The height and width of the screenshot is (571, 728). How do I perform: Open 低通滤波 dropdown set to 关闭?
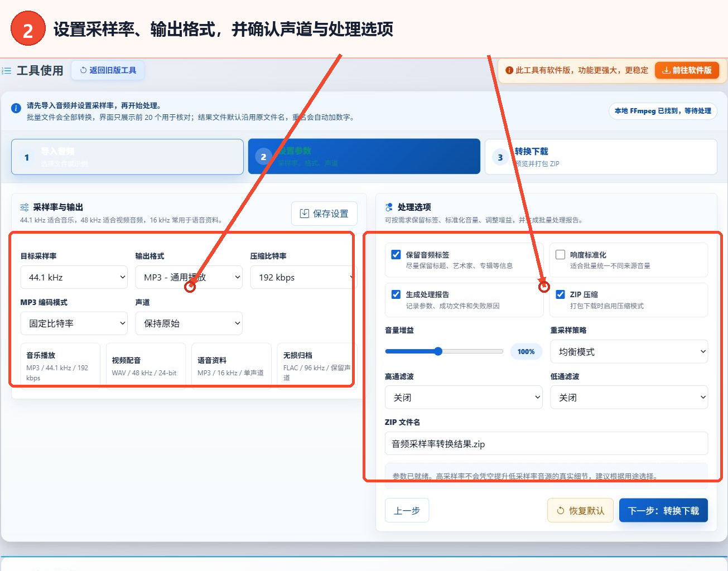(629, 398)
